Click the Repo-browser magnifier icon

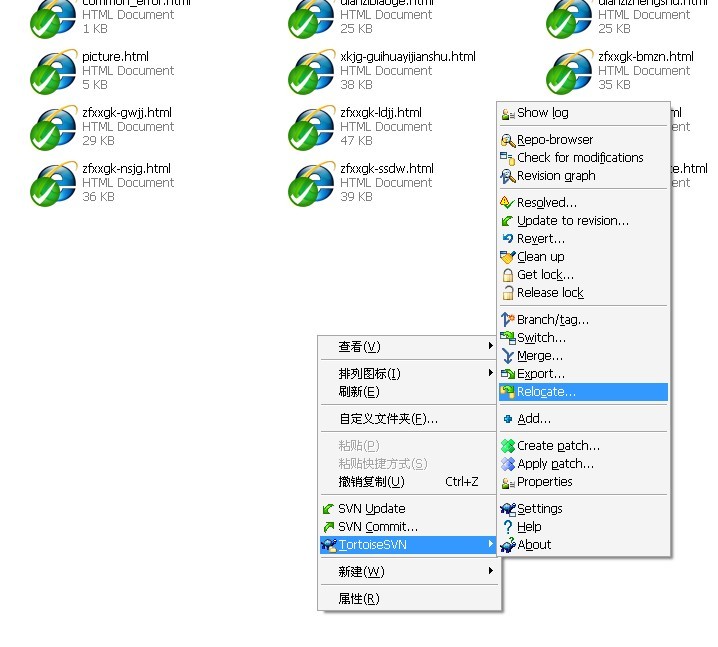pyautogui.click(x=508, y=140)
